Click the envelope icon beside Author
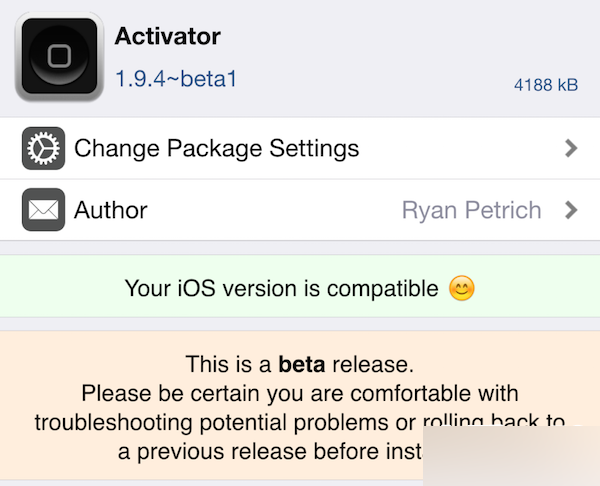Viewport: 600px width, 486px height. (x=43, y=210)
